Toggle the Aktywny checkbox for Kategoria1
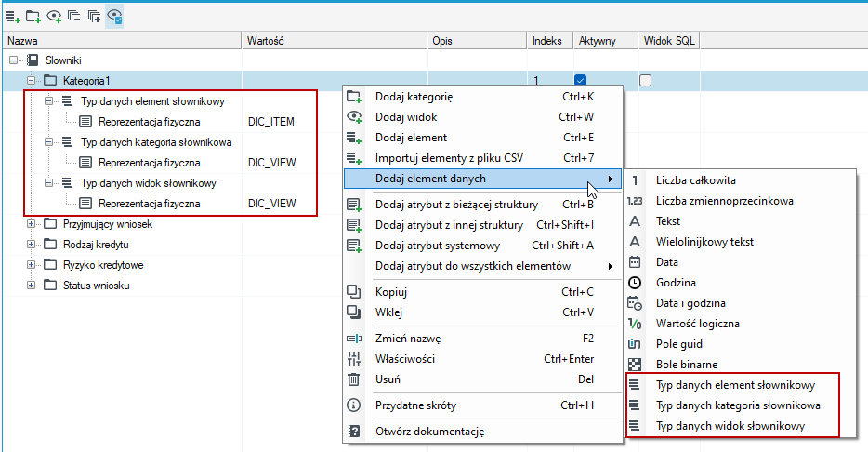The height and width of the screenshot is (452, 868). tap(580, 80)
